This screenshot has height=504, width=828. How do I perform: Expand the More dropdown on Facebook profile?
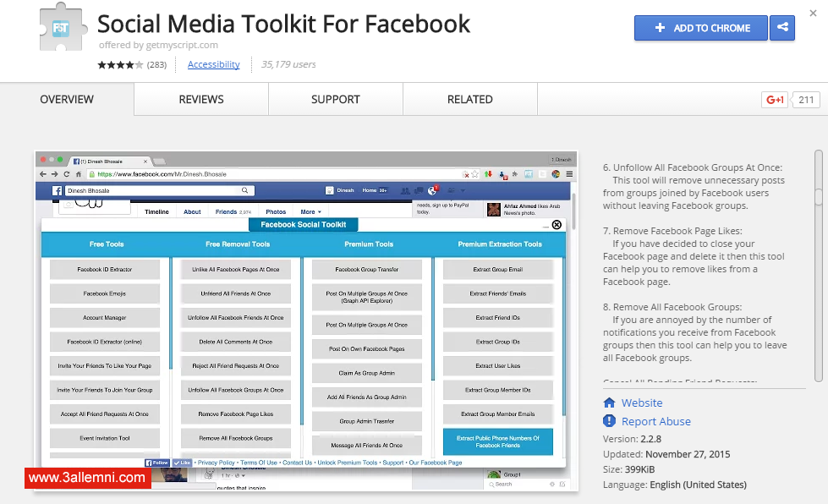pos(310,212)
